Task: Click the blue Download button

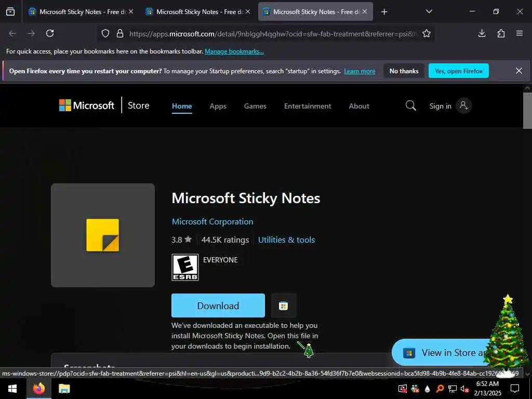Action: click(x=218, y=305)
